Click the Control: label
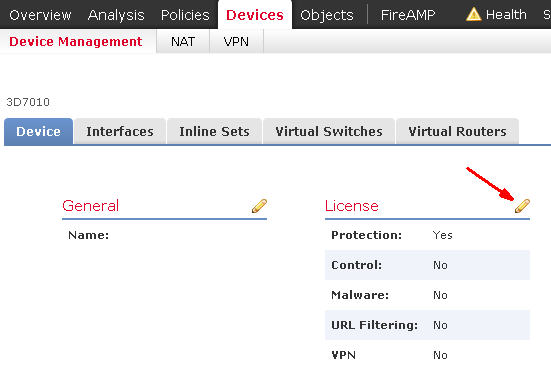Screen dimensions: 551x372 pos(356,265)
